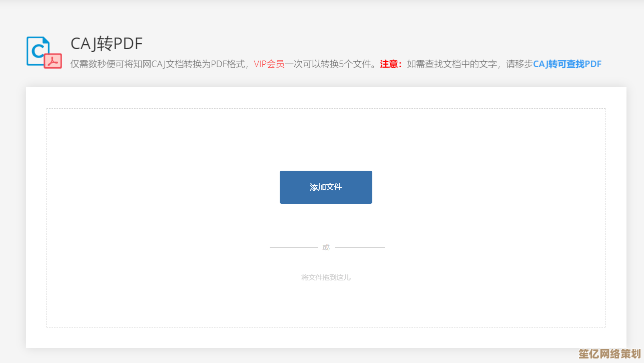This screenshot has height=363, width=644.
Task: Follow the CAJ转可查找PDF link
Action: tap(567, 64)
